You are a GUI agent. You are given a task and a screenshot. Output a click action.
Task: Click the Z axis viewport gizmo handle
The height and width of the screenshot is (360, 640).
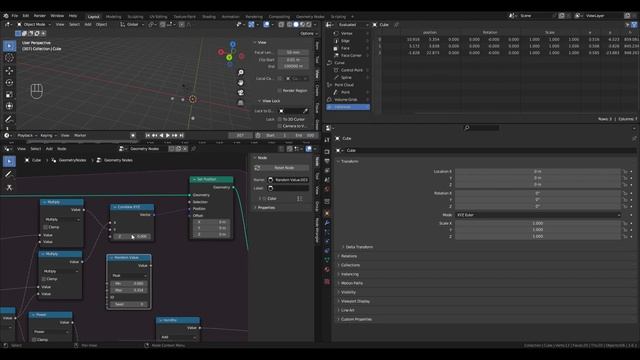(233, 44)
